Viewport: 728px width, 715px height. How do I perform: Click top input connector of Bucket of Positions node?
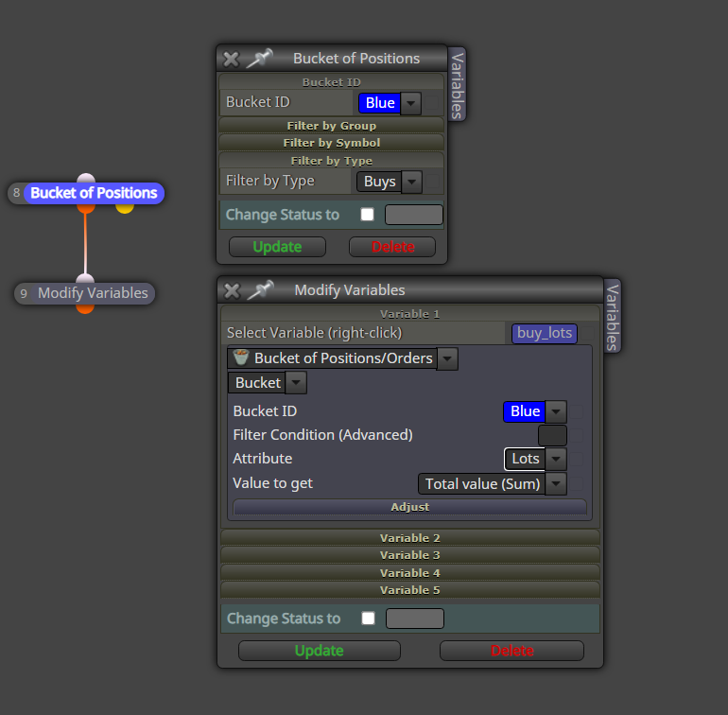point(86,178)
